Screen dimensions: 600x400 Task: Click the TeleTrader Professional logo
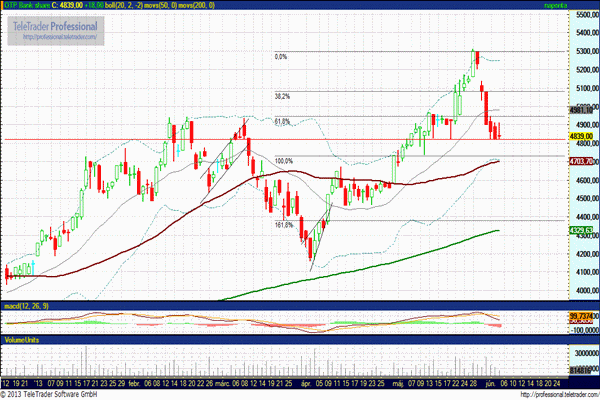56,26
